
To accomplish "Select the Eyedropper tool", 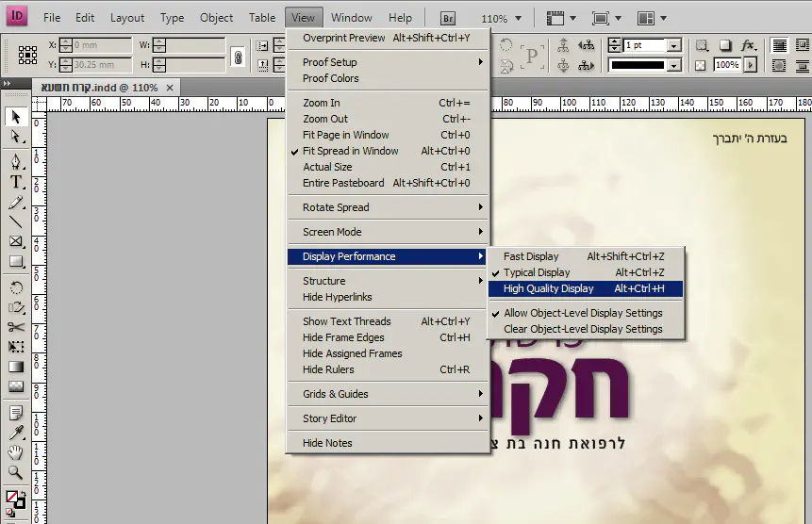I will [16, 433].
